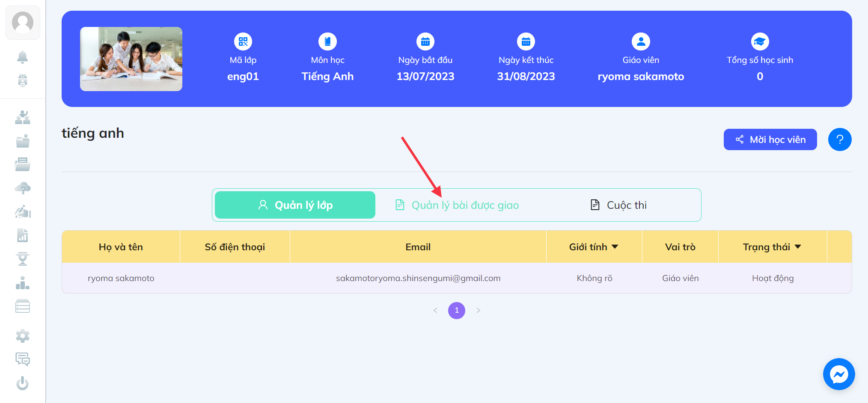Open notifications bell in sidebar
This screenshot has width=868, height=403.
pyautogui.click(x=22, y=57)
